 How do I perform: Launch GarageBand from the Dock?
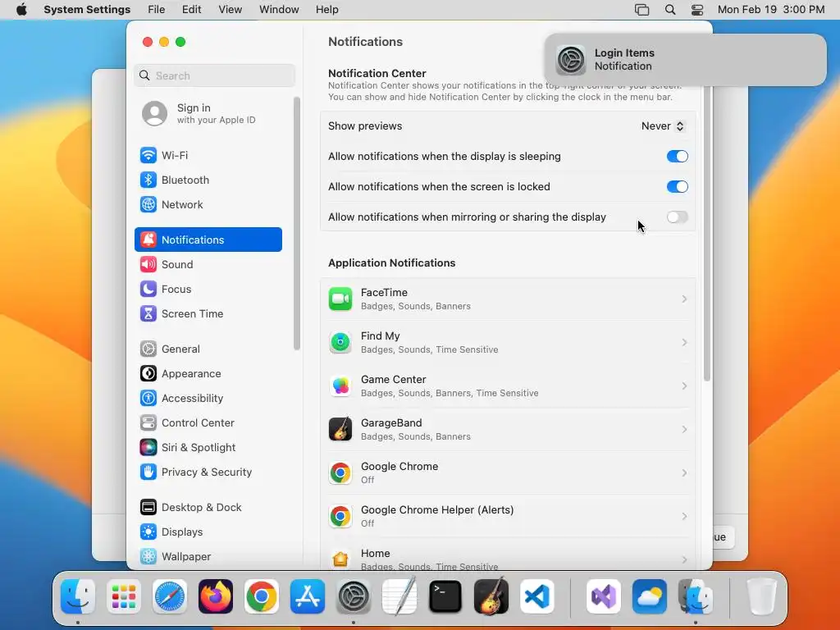point(491,596)
